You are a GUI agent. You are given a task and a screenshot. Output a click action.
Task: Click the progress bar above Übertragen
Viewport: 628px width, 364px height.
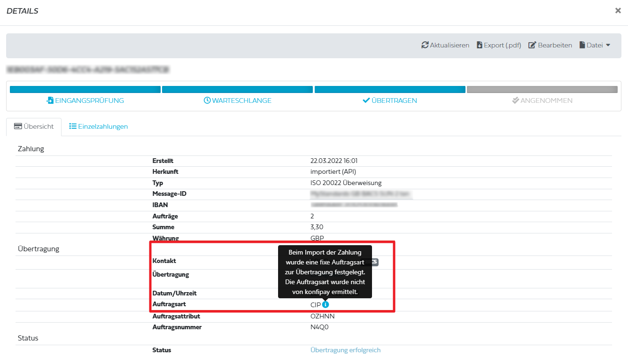tap(390, 89)
